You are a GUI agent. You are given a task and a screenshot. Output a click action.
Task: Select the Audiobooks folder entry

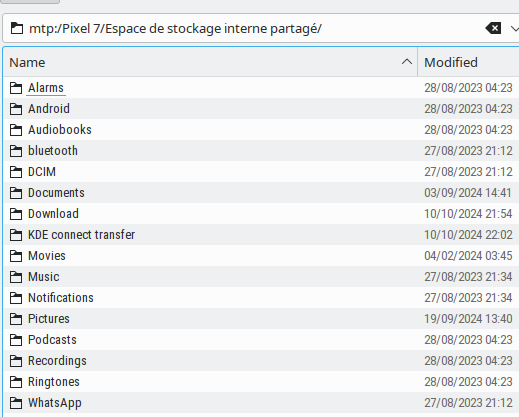pos(60,130)
